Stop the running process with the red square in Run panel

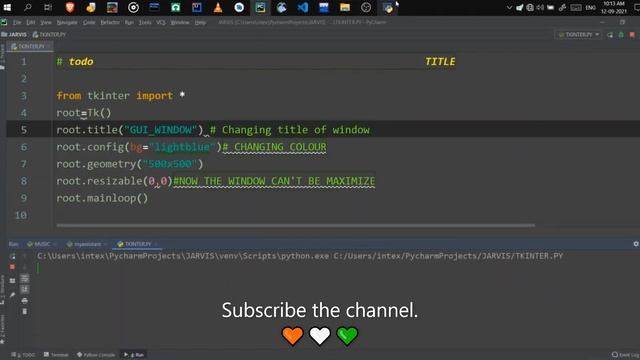click(12, 267)
